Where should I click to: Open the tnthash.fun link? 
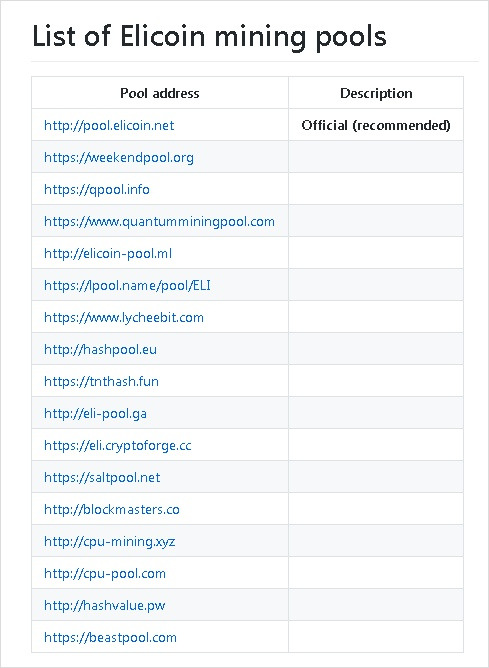pyautogui.click(x=101, y=381)
